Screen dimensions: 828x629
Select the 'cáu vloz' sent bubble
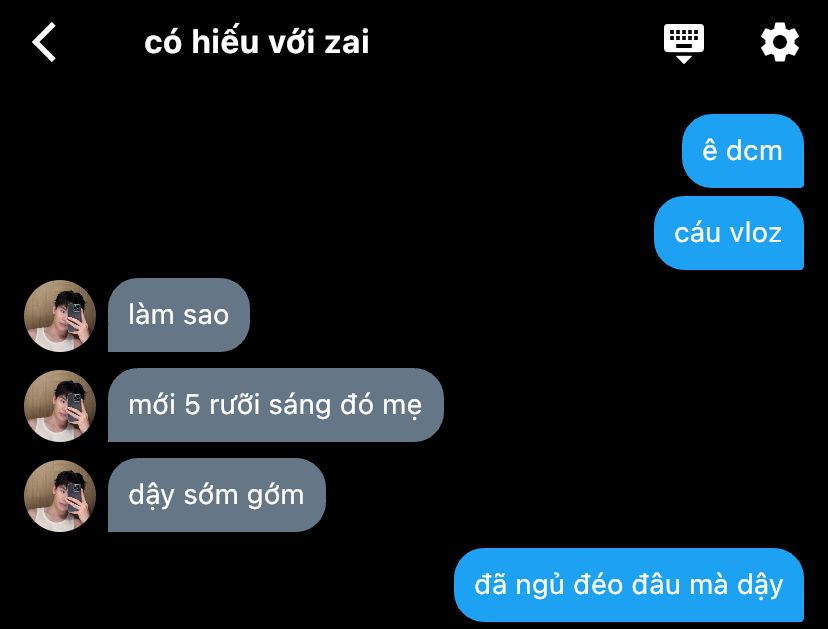coord(729,233)
